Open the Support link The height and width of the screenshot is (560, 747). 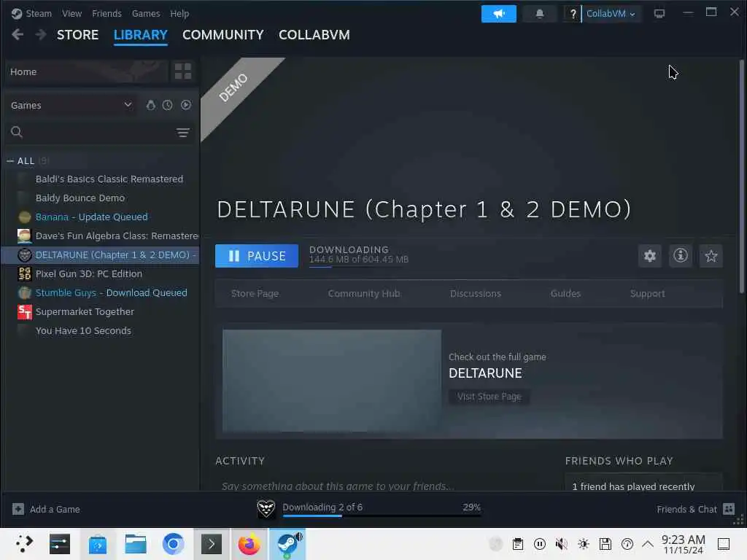point(648,294)
